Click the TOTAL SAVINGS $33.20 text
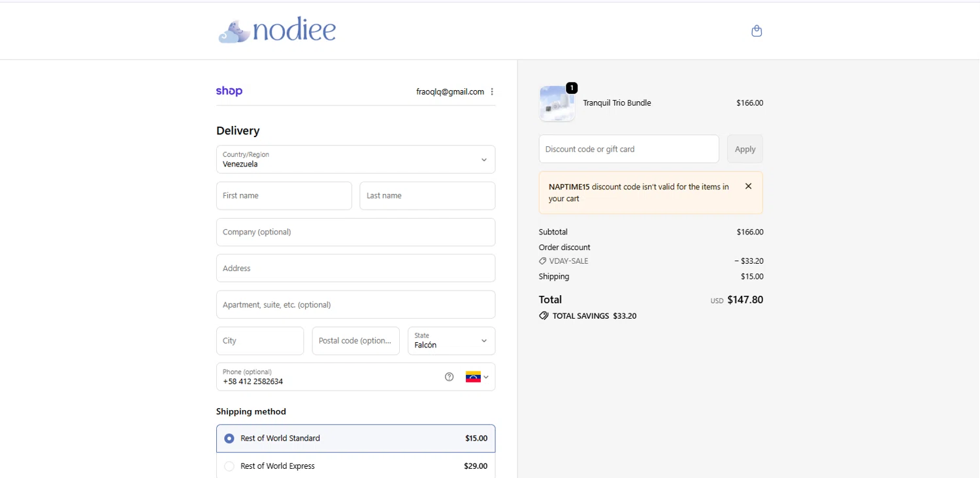Viewport: 980px width, 478px height. click(x=595, y=316)
